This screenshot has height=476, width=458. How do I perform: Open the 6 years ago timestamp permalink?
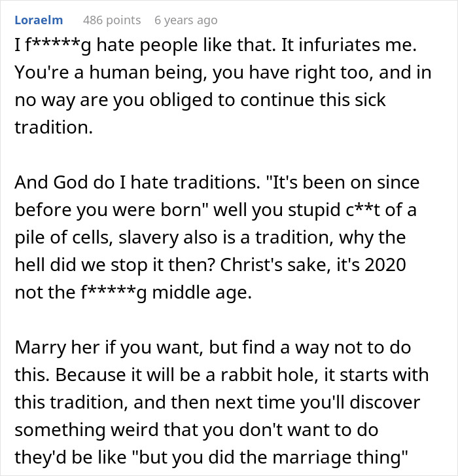(186, 20)
